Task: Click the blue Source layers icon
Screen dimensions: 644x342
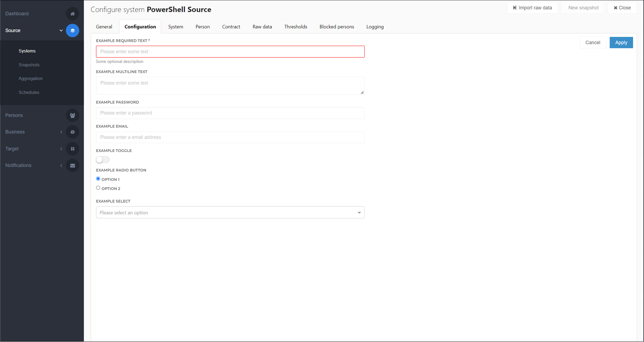Action: (72, 31)
